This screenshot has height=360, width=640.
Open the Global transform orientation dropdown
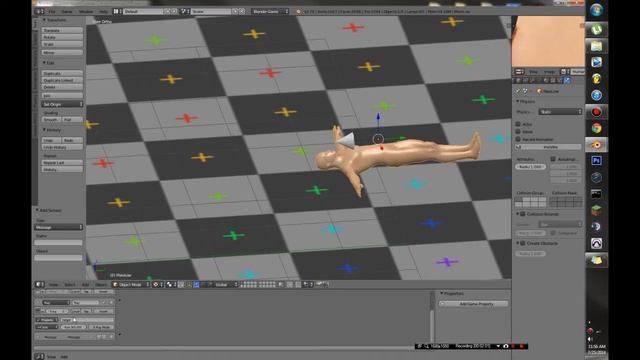tap(226, 284)
